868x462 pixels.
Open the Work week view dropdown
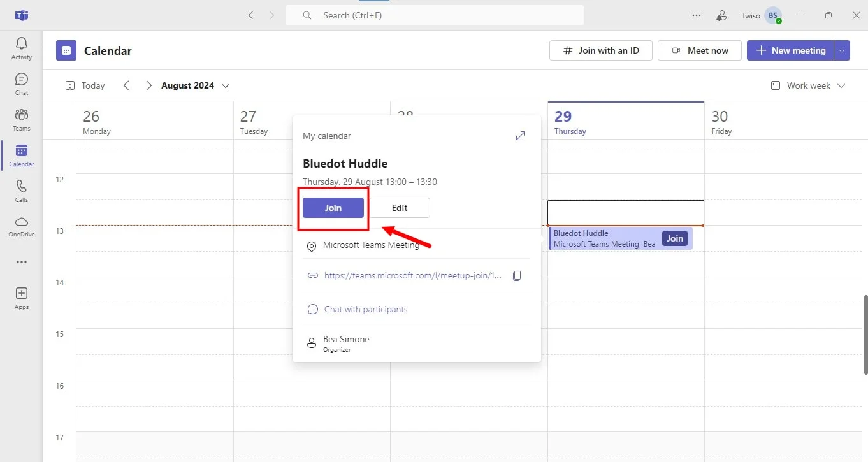pyautogui.click(x=808, y=85)
